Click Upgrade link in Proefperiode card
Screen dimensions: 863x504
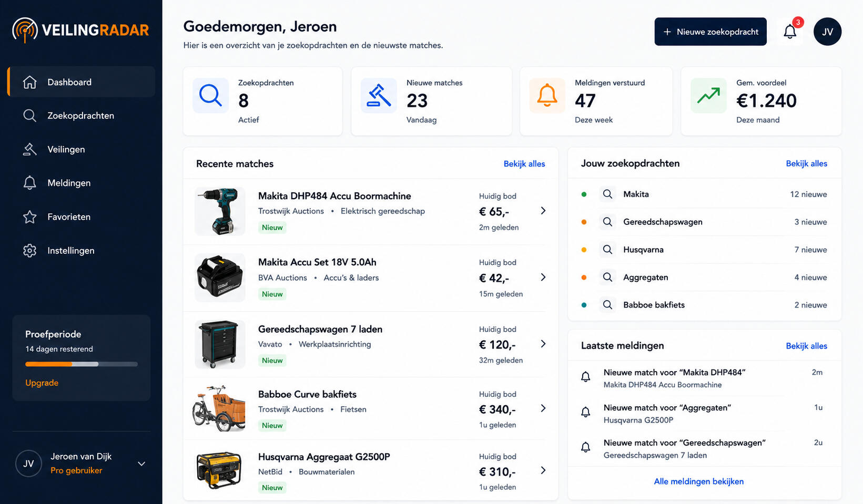(42, 383)
